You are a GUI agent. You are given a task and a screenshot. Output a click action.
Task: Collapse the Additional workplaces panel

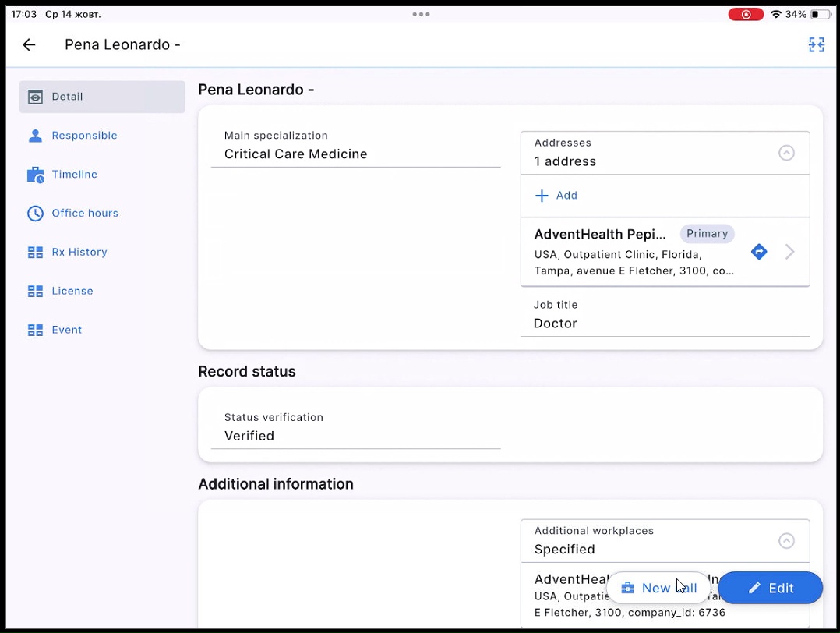pyautogui.click(x=786, y=541)
